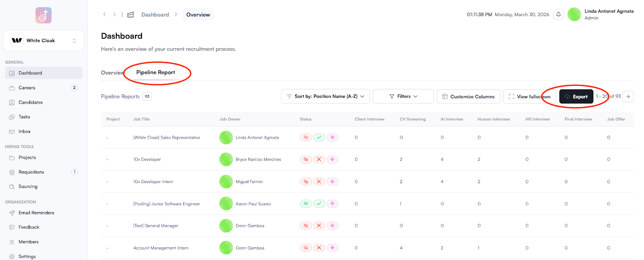
Task: Open Inbox in the sidebar
Action: click(43, 131)
